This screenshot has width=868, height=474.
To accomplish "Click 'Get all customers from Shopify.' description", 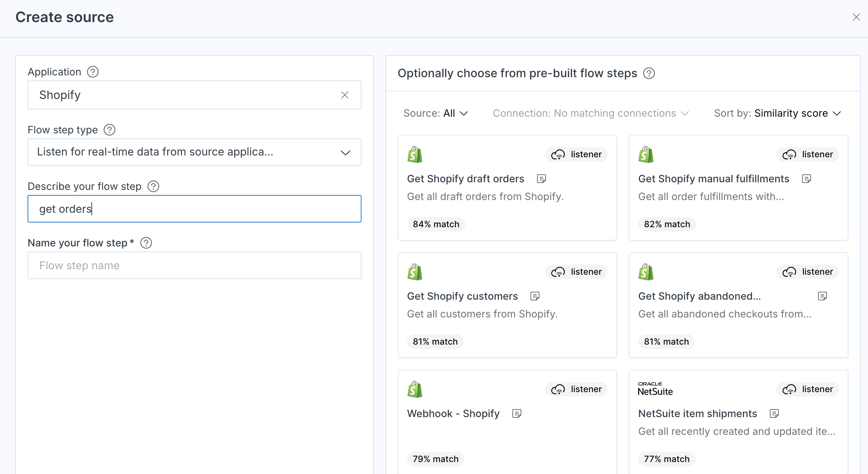I will [482, 314].
